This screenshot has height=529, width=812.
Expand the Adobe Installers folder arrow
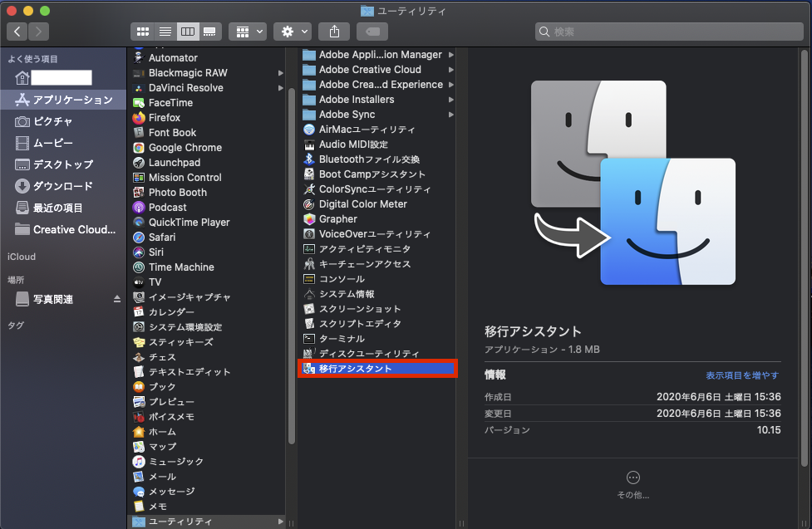(x=451, y=100)
